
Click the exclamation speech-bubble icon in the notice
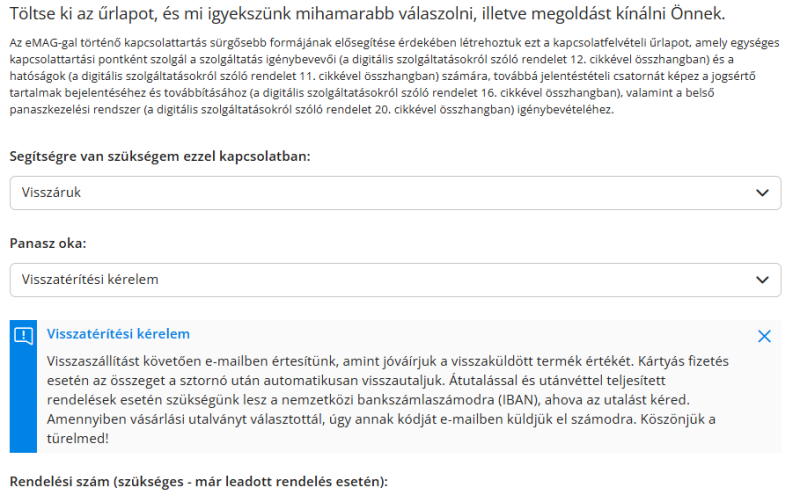24,336
